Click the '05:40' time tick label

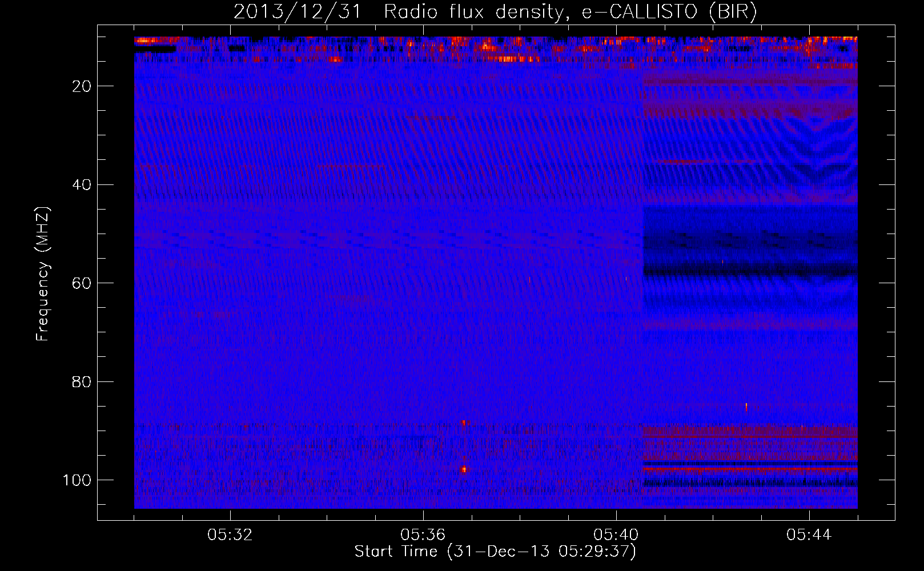click(x=616, y=535)
